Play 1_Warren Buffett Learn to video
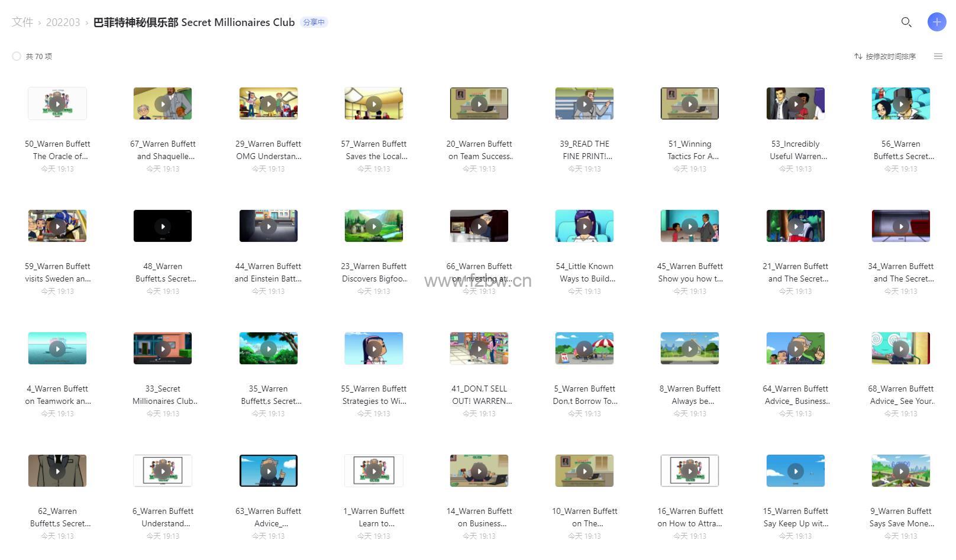Screen dimensions: 956x560 (x=374, y=471)
